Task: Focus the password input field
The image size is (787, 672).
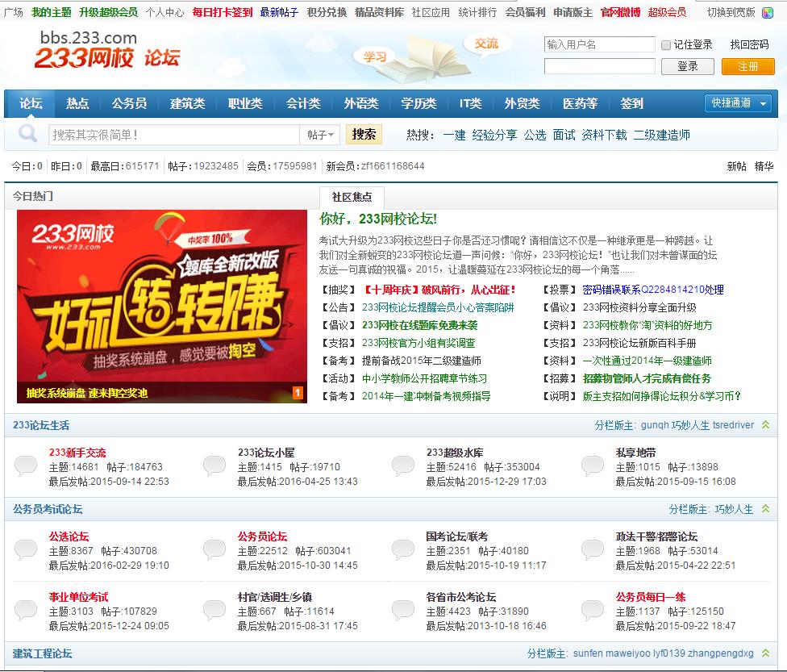Action: coord(599,66)
